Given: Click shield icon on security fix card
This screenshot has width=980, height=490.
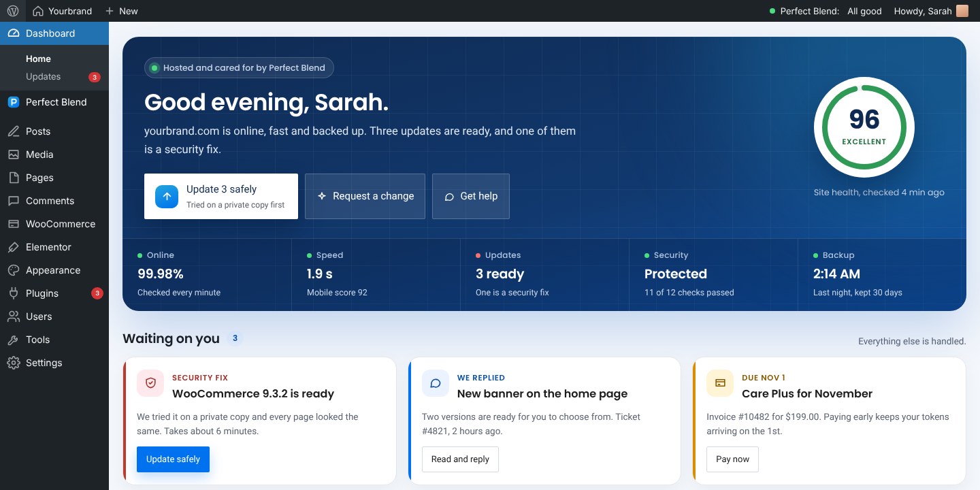Looking at the screenshot, I should coord(150,383).
